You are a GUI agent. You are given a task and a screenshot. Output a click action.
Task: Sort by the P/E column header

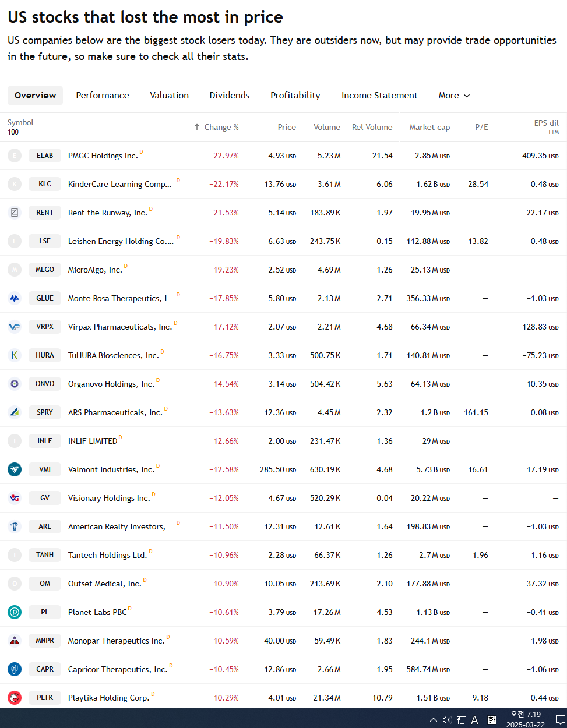point(481,127)
